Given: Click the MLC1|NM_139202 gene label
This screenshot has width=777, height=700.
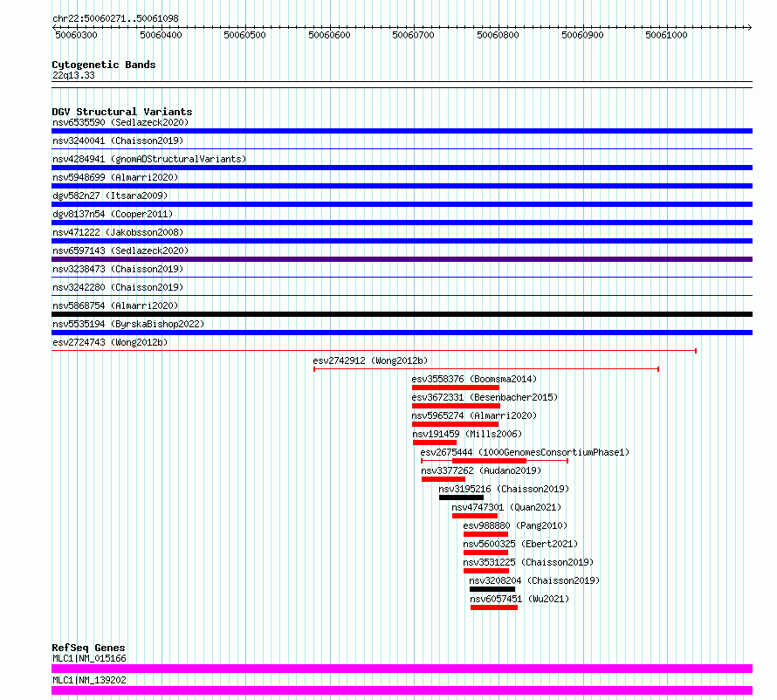Looking at the screenshot, I should tap(89, 680).
